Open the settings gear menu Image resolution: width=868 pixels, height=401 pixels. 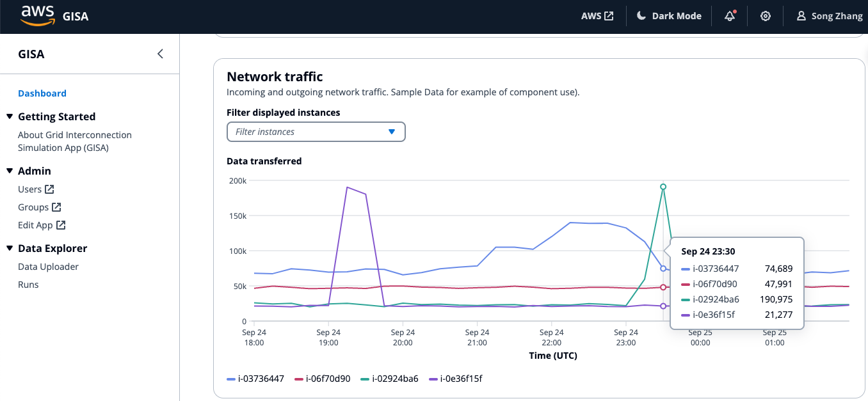766,15
